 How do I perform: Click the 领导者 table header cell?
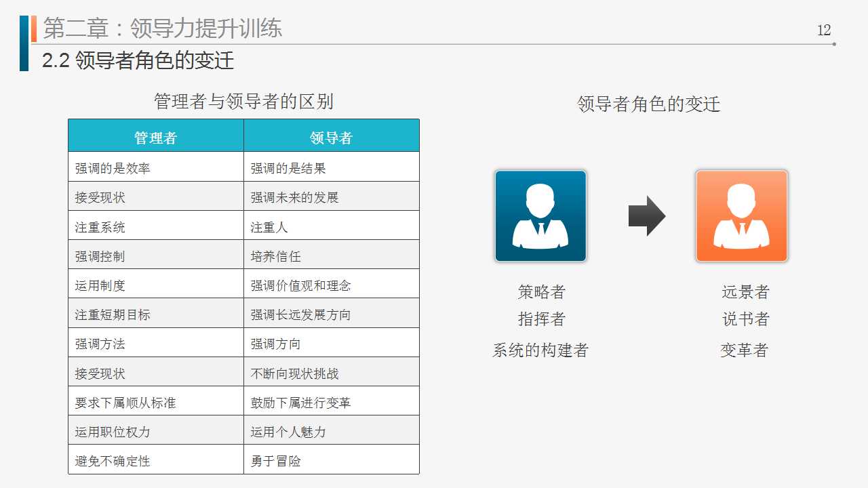tap(332, 136)
